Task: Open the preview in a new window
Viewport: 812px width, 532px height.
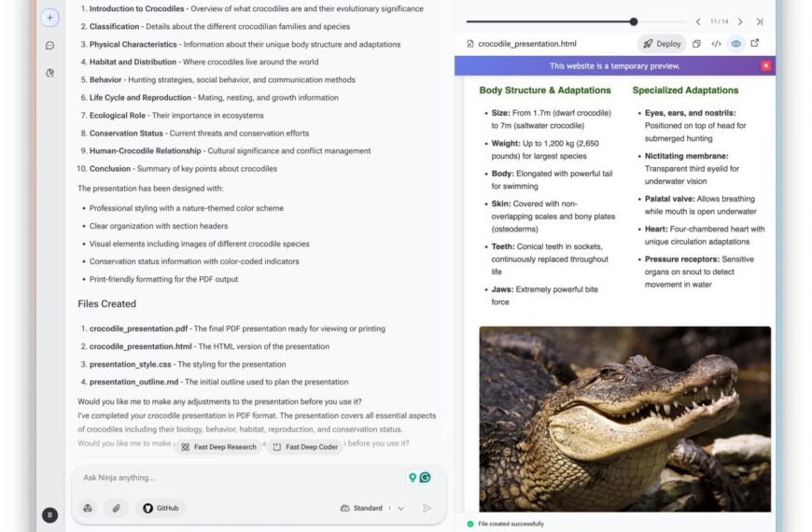Action: click(755, 43)
